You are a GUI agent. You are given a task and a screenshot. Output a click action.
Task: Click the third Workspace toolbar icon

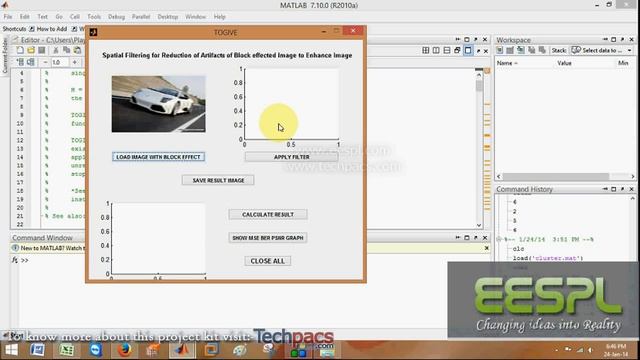(521, 50)
